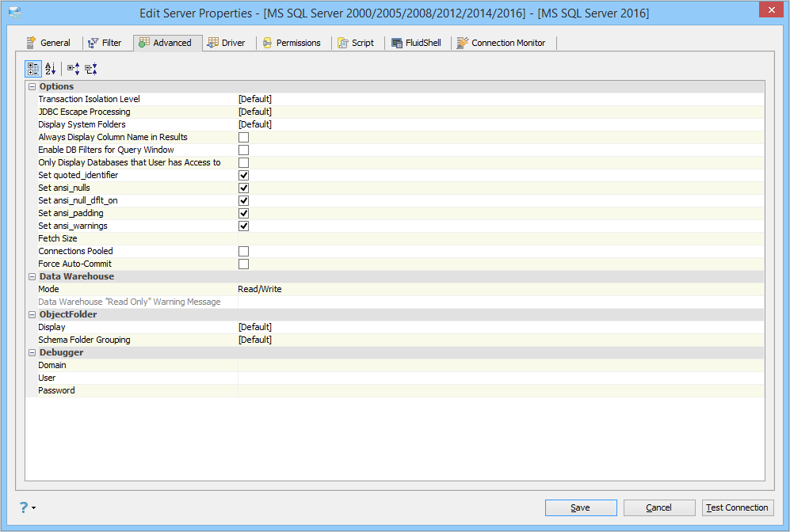This screenshot has width=790, height=532.
Task: Click the Debugger User value field
Action: point(501,378)
